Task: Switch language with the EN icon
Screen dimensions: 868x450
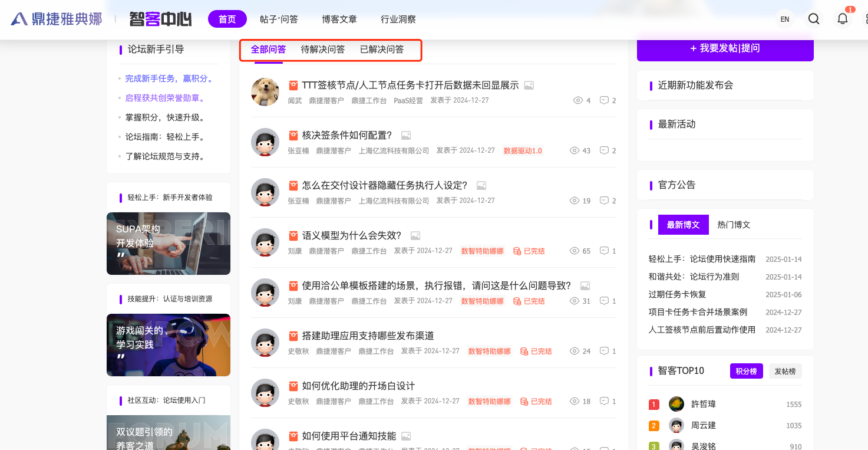Action: pos(785,19)
